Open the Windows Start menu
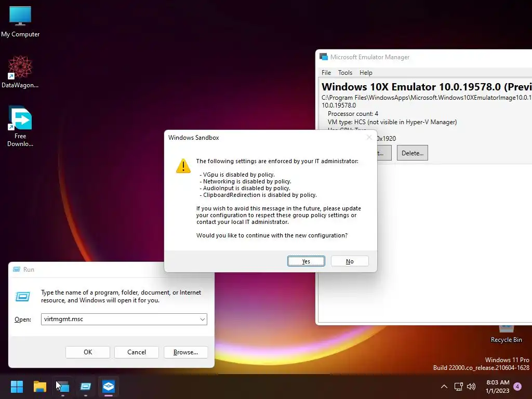532x399 pixels. pos(17,387)
